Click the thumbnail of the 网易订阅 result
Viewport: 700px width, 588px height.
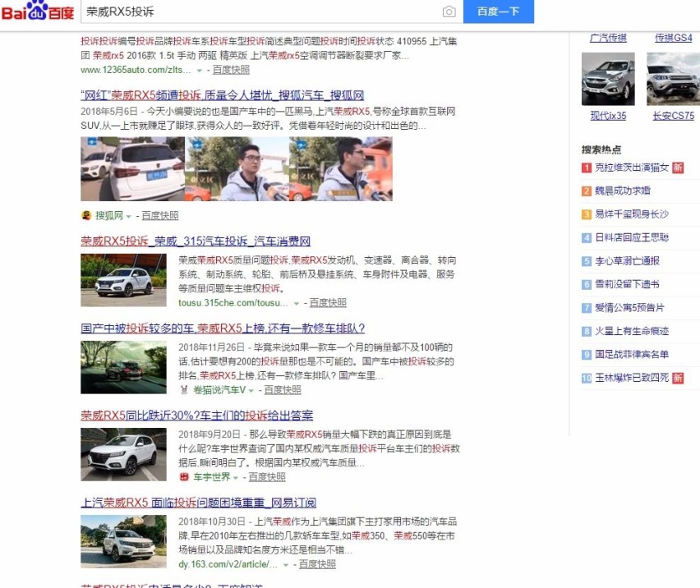(x=124, y=542)
